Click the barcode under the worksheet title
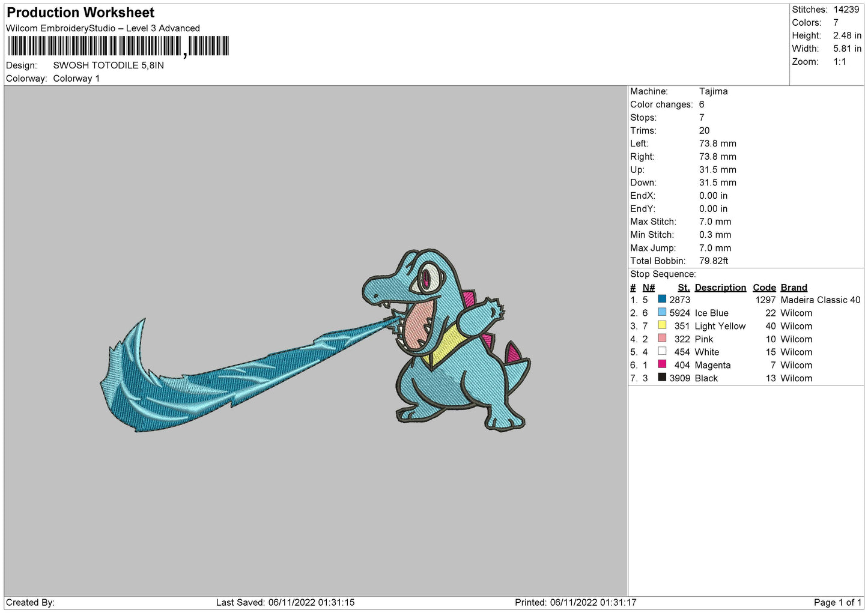 click(118, 46)
